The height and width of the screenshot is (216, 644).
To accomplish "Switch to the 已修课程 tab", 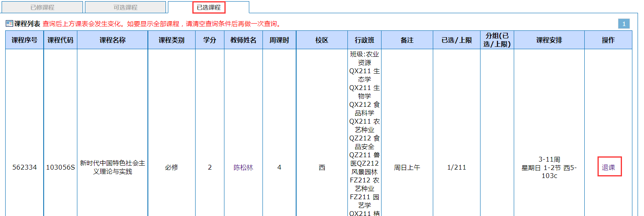I will [x=42, y=7].
